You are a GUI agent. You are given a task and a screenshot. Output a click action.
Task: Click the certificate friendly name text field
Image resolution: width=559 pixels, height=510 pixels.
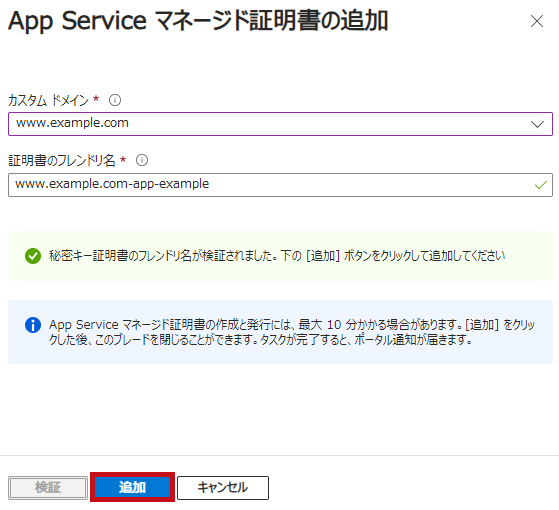(280, 185)
